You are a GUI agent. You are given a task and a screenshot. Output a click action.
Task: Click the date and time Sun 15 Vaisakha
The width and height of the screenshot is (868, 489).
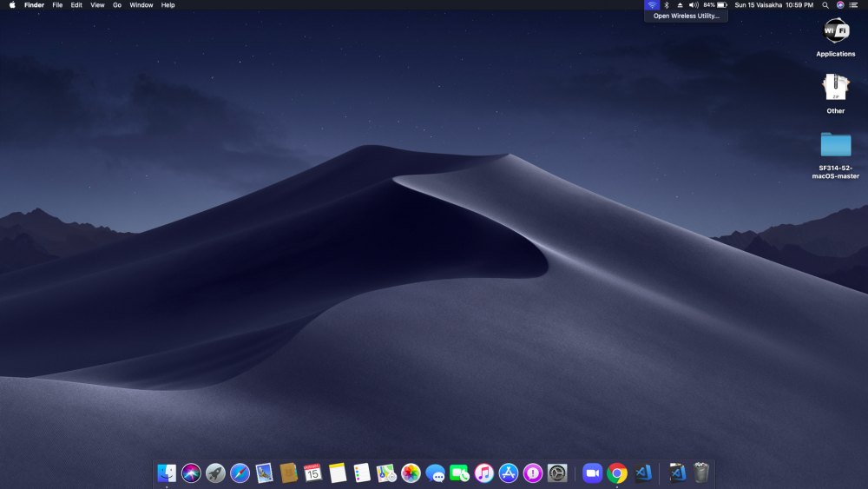click(774, 5)
